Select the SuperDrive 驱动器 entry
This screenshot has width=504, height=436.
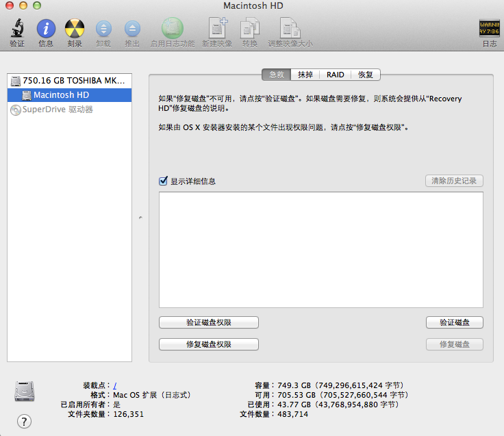tap(69, 110)
